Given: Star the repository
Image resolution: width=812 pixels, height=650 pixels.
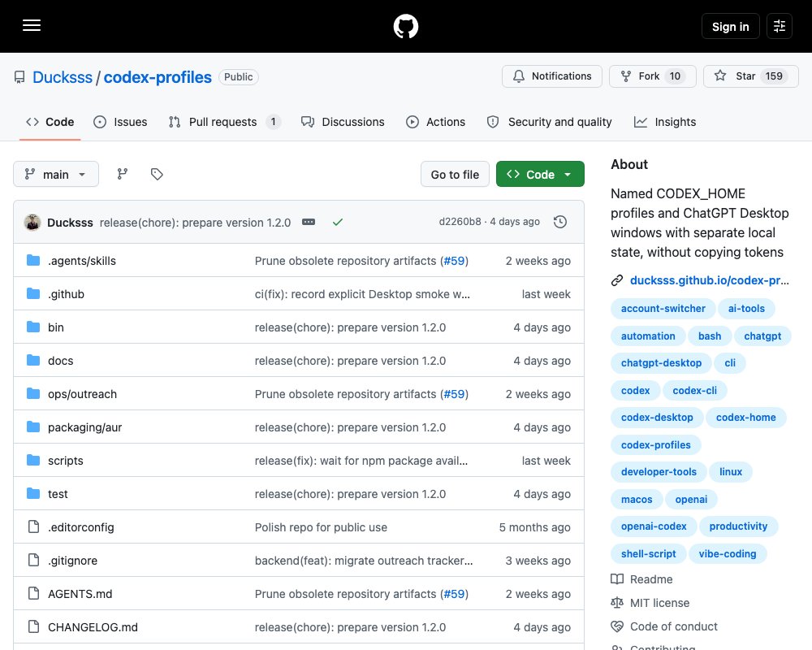Looking at the screenshot, I should (751, 76).
